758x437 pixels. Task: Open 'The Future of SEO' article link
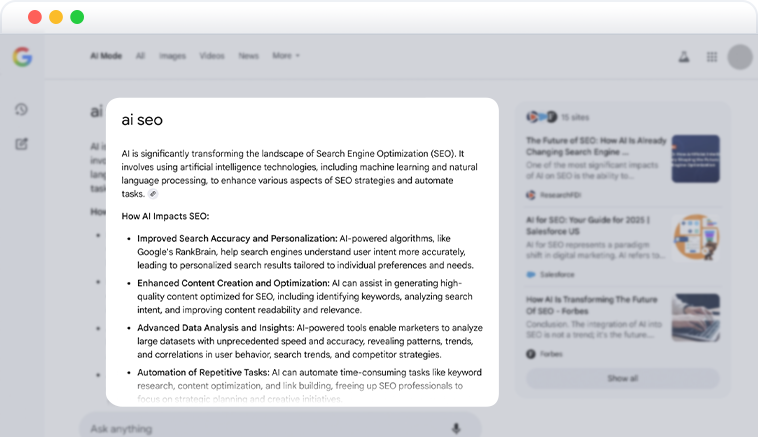[596, 146]
